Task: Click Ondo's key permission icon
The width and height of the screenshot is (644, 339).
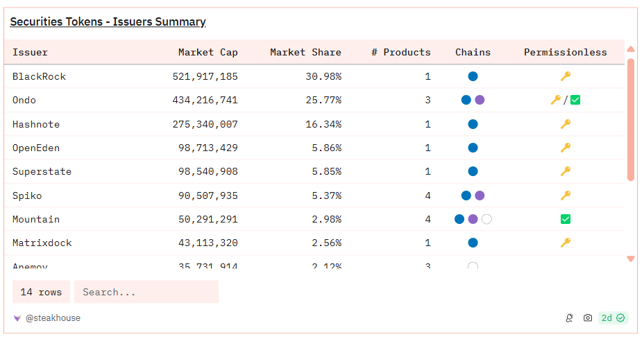Action: tap(556, 100)
